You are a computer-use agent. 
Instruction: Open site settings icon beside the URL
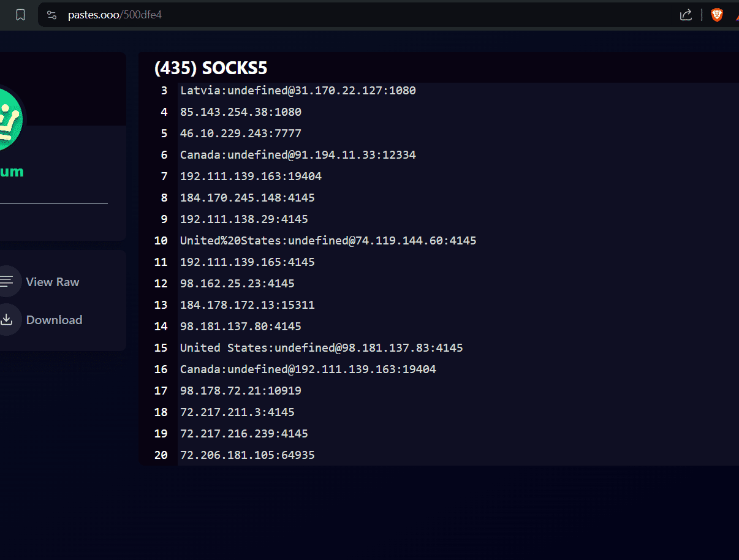(52, 15)
